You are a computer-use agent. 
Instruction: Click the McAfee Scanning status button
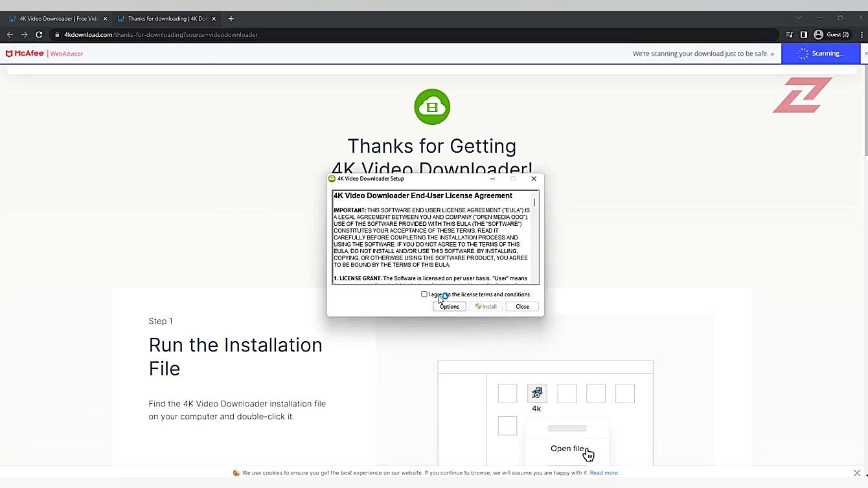coord(821,54)
